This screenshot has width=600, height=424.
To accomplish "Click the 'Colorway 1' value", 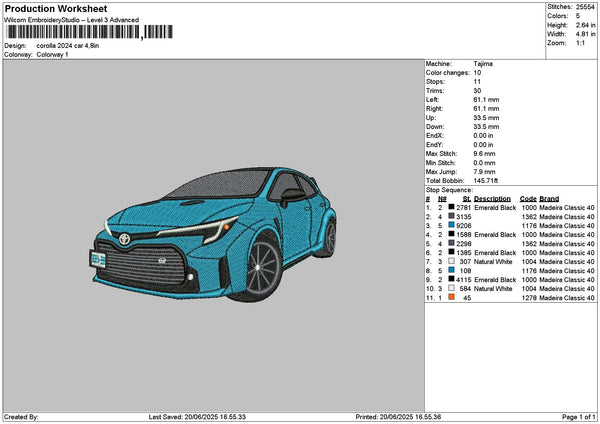I will click(x=52, y=55).
